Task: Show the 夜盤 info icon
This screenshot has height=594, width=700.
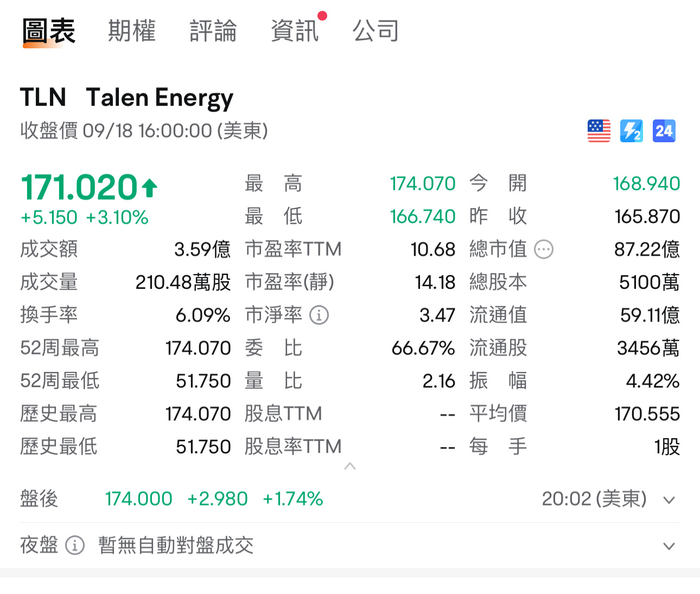Action: [x=75, y=545]
